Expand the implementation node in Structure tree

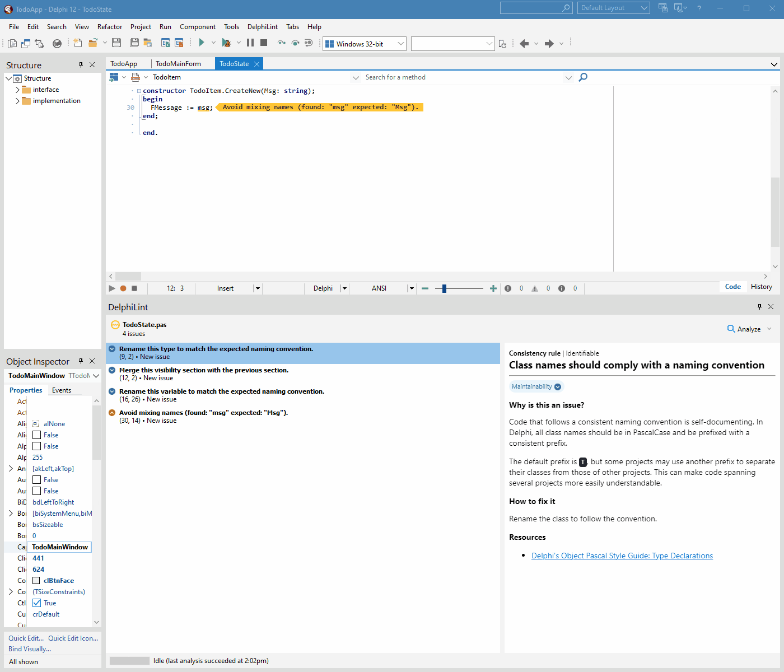pos(17,101)
